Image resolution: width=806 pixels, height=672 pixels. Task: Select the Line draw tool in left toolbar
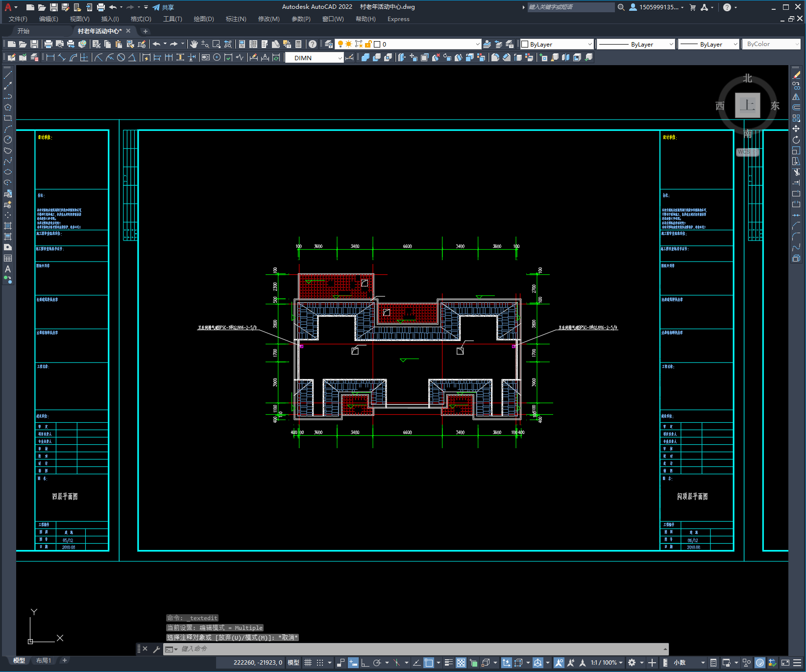[8, 75]
